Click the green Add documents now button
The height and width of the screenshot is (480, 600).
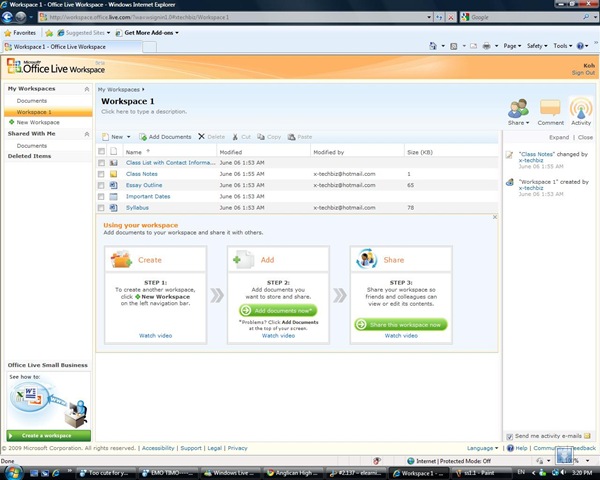coord(278,310)
